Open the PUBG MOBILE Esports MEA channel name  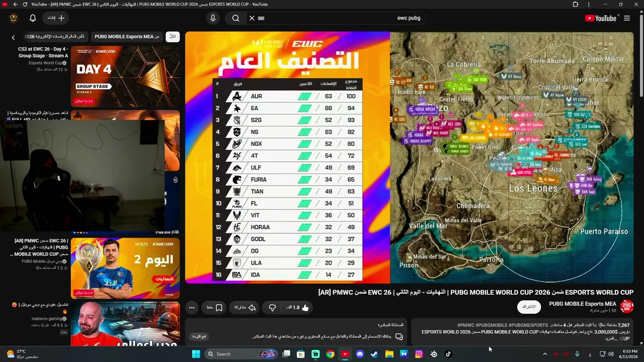[x=583, y=304]
